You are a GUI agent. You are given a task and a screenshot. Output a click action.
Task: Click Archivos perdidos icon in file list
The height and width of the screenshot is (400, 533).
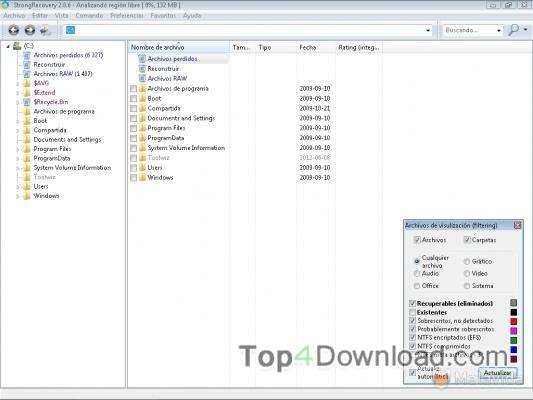point(142,59)
